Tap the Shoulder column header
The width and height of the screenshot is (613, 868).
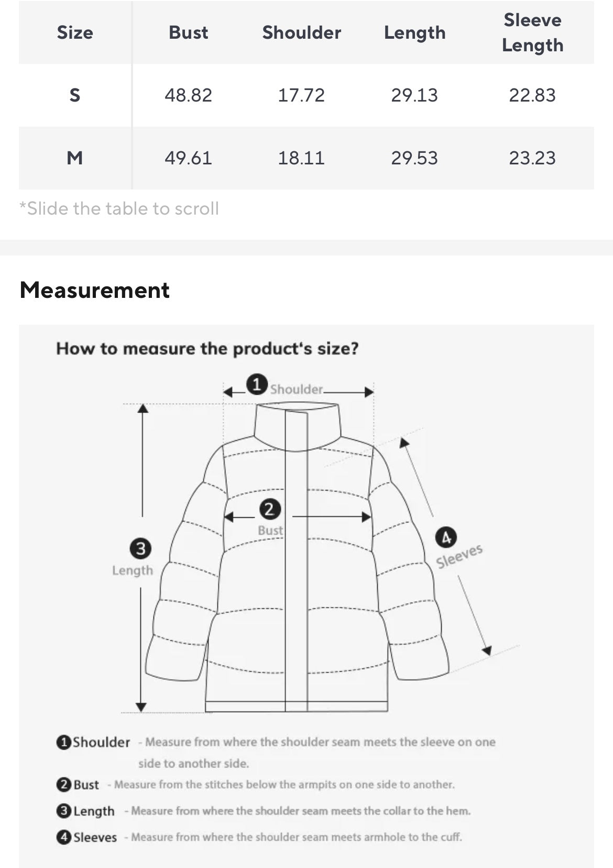pyautogui.click(x=301, y=32)
